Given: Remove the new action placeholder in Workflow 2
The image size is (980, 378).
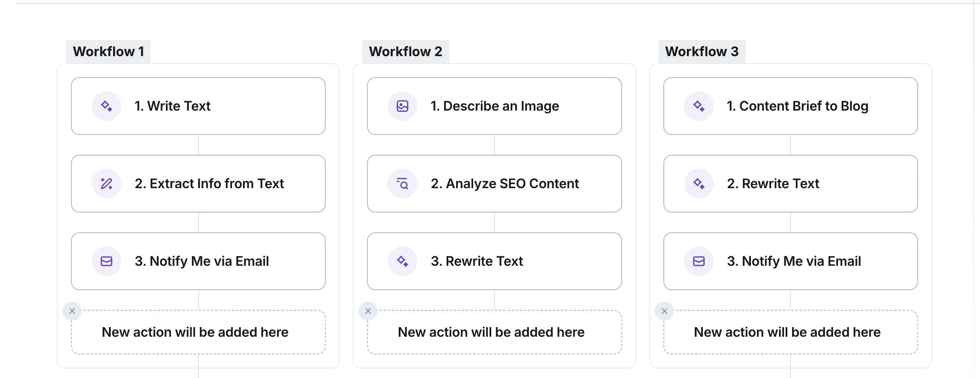Looking at the screenshot, I should (368, 311).
